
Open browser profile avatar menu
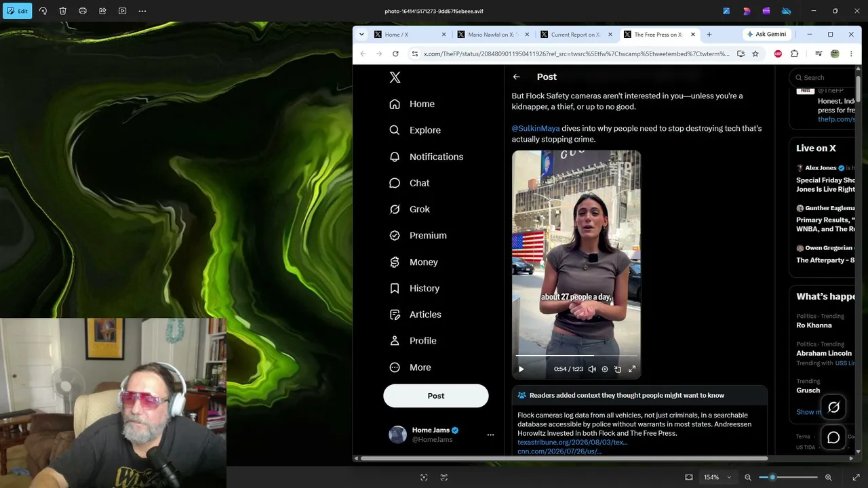(x=835, y=54)
